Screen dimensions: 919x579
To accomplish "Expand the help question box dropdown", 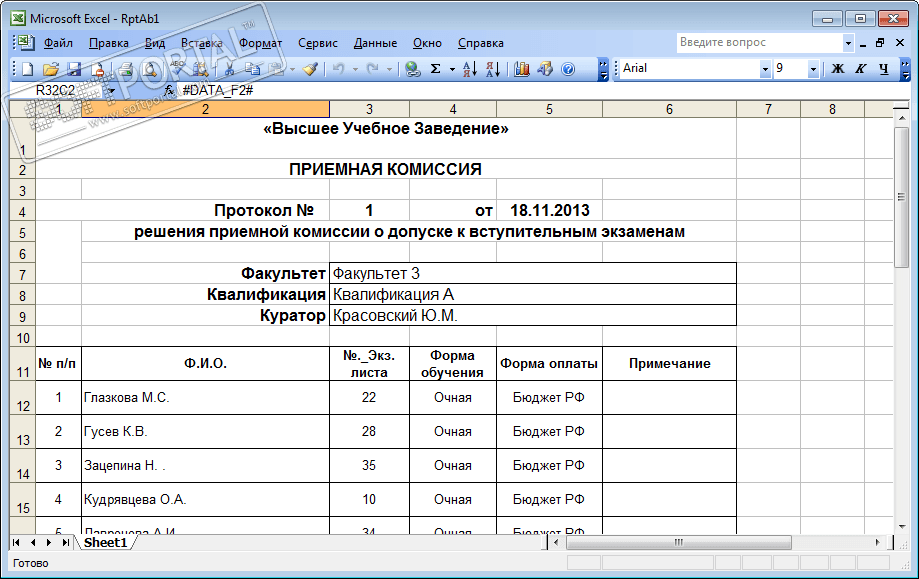I will coord(848,43).
